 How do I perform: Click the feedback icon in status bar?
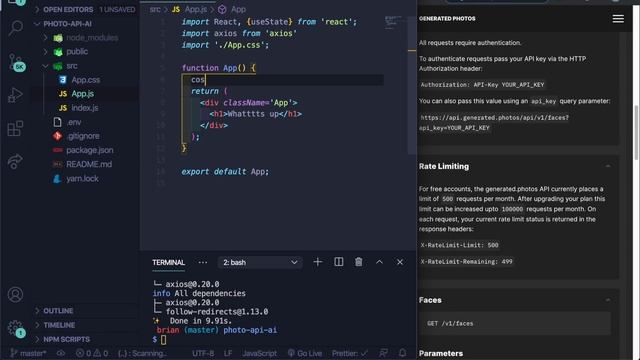(x=383, y=353)
